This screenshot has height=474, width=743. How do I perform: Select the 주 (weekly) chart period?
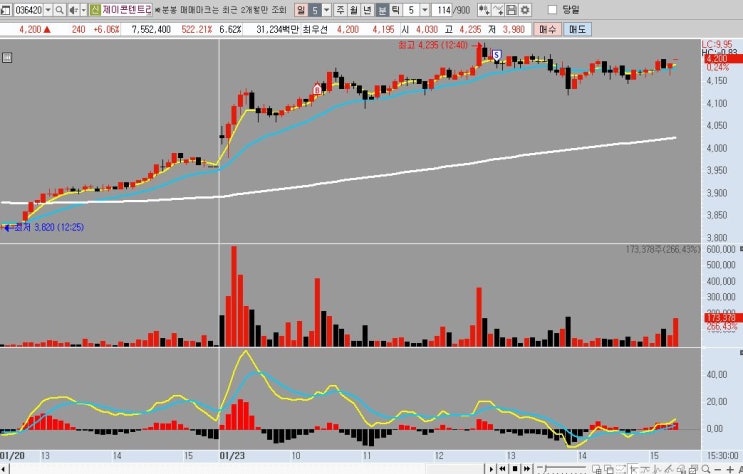340,10
